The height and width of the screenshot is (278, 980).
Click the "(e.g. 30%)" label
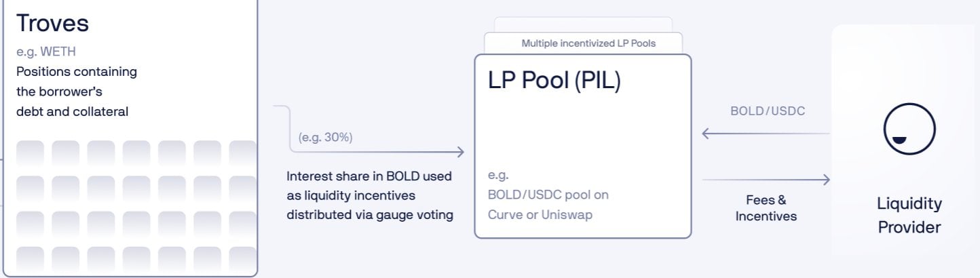(x=325, y=138)
